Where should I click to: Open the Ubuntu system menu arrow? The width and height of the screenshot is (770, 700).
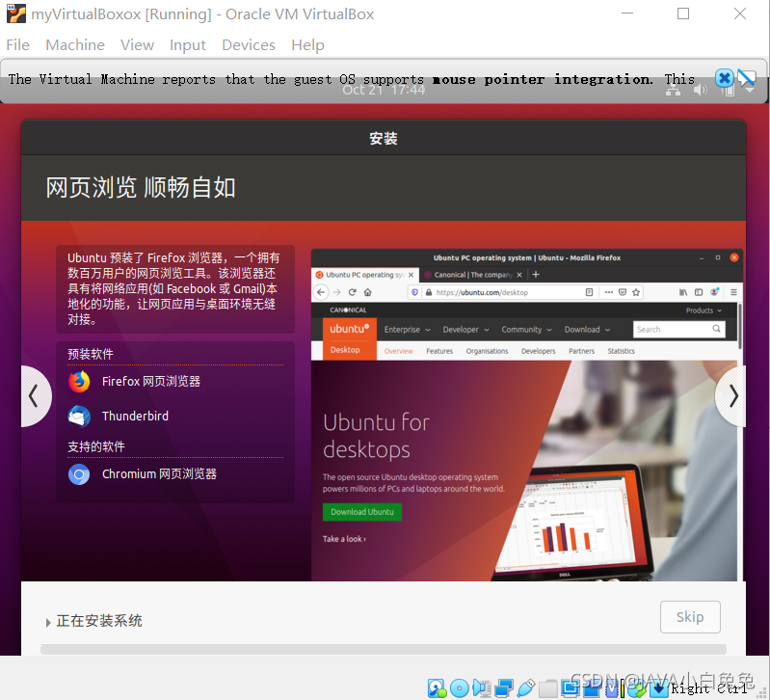(750, 91)
